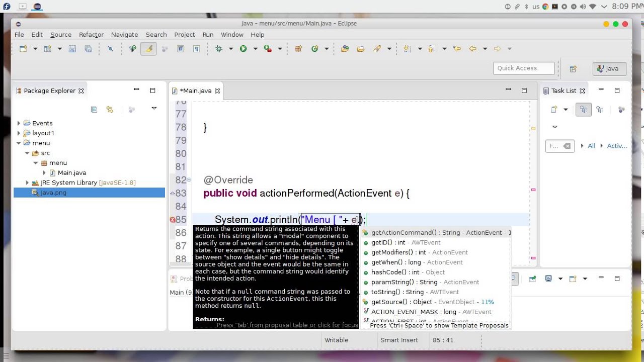This screenshot has width=644, height=362.
Task: Click the Run green play toolbar icon
Action: pos(243,49)
